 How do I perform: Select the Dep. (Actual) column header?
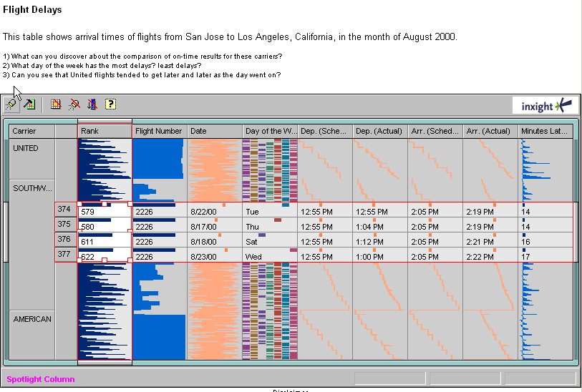(x=380, y=131)
